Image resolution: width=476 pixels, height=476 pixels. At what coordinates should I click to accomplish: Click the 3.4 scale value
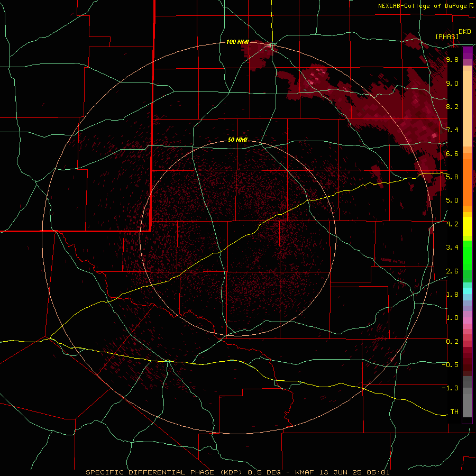(452, 248)
